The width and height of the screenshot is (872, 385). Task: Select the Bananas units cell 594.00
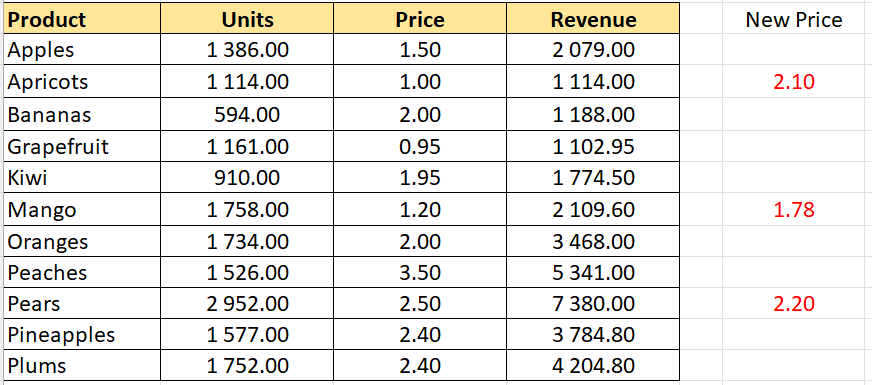[247, 115]
